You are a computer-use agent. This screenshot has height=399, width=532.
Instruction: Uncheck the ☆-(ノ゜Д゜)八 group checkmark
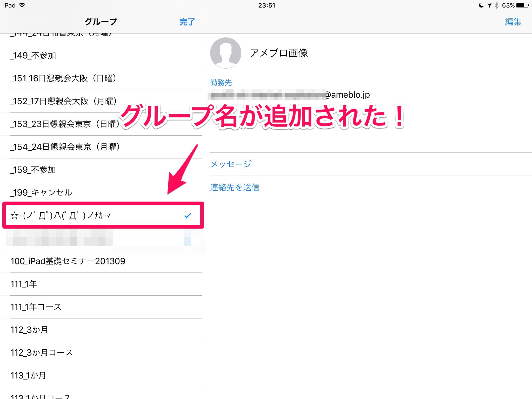188,215
